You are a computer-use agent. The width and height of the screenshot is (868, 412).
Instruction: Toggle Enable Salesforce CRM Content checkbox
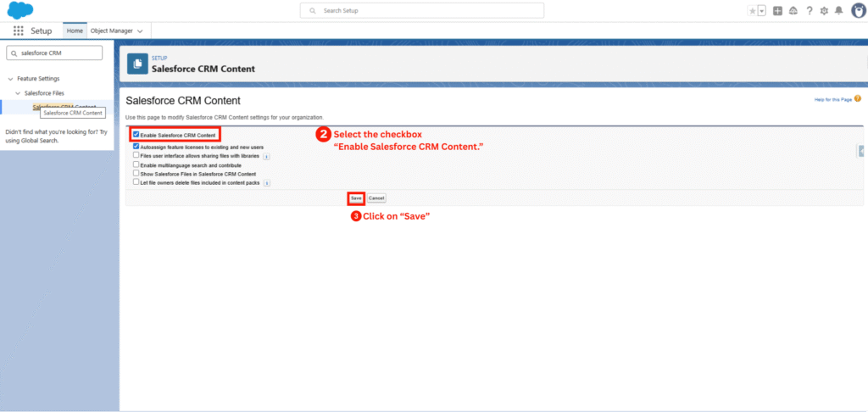(136, 134)
